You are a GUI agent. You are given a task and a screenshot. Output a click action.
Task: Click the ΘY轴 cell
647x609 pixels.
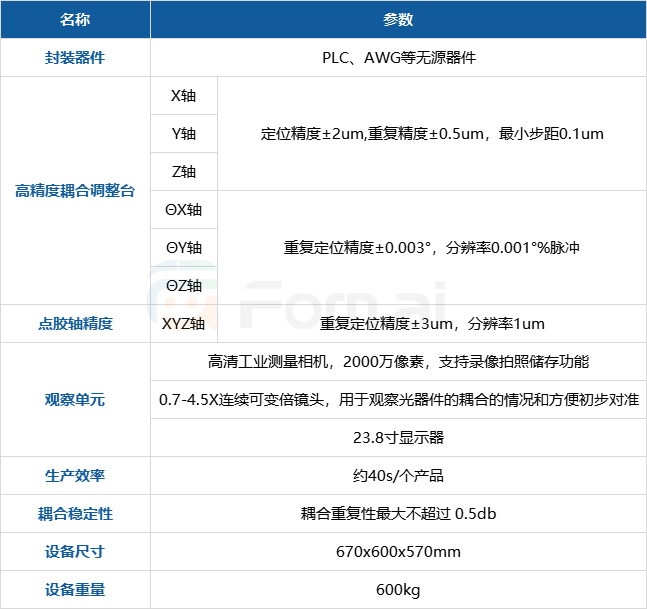(183, 247)
